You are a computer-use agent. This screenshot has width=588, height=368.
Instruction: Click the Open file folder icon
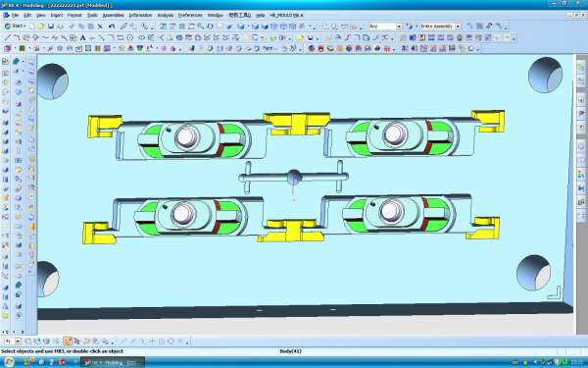tap(41, 26)
